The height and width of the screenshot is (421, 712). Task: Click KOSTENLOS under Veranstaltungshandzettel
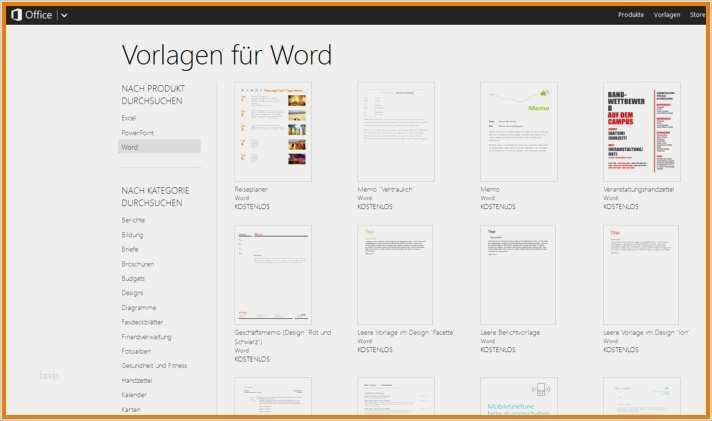click(x=621, y=206)
